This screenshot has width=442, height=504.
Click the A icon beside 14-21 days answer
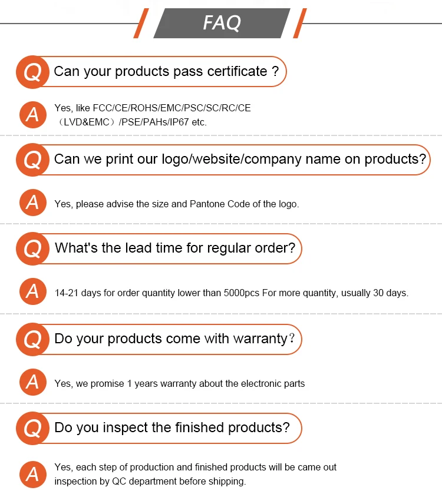pos(32,291)
